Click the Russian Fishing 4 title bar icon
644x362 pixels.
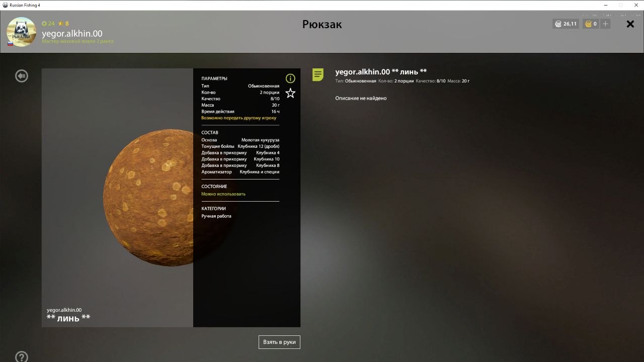(x=5, y=5)
